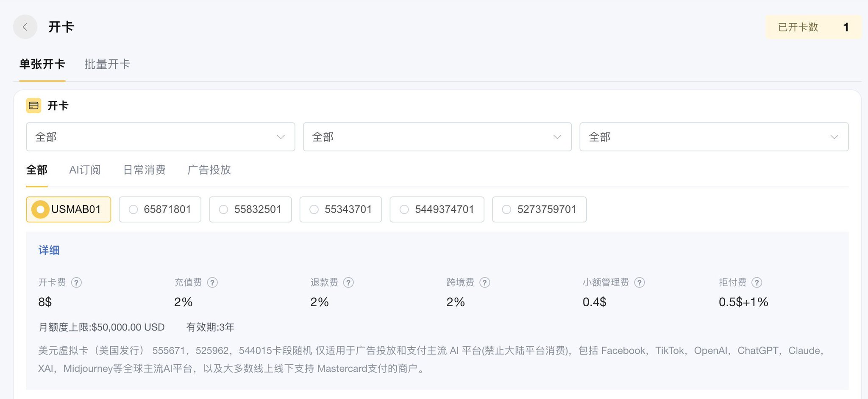Select the 日常消费 category tab
This screenshot has height=399, width=868.
click(144, 170)
